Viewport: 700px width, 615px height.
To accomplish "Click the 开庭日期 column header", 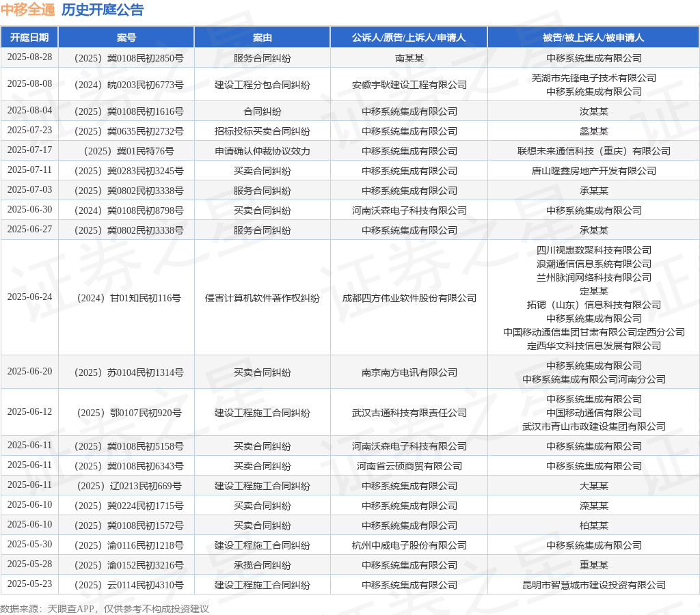I will point(29,38).
